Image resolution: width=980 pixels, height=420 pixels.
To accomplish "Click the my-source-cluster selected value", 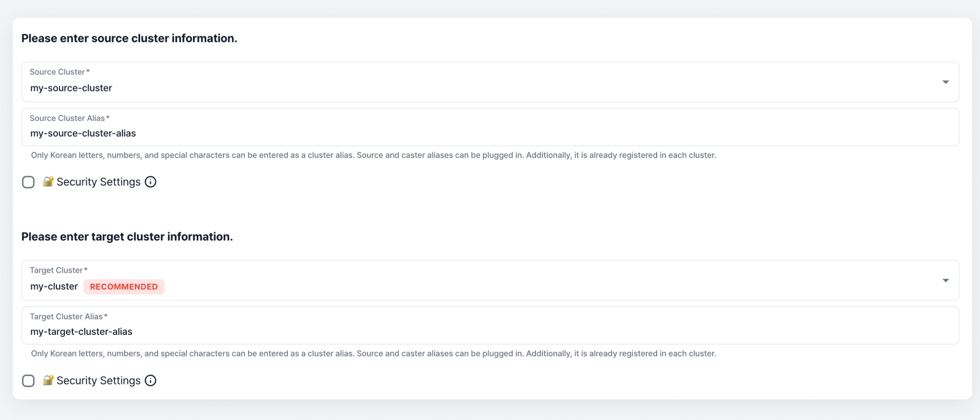I will 71,88.
